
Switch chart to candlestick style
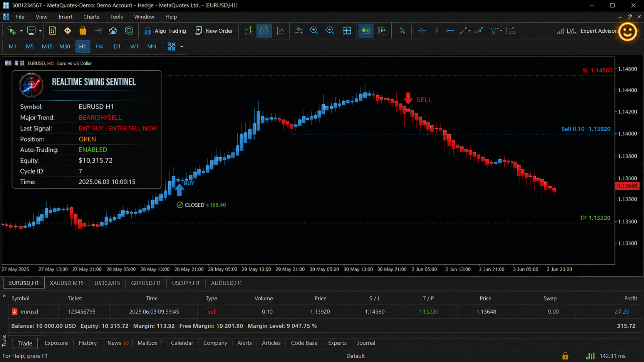[x=264, y=31]
